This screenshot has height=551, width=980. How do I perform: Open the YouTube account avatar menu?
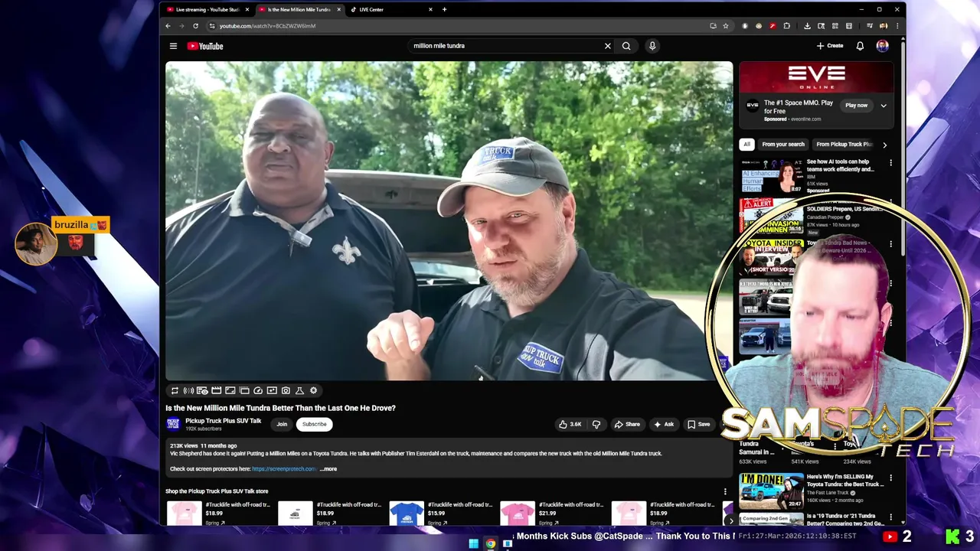(x=883, y=46)
